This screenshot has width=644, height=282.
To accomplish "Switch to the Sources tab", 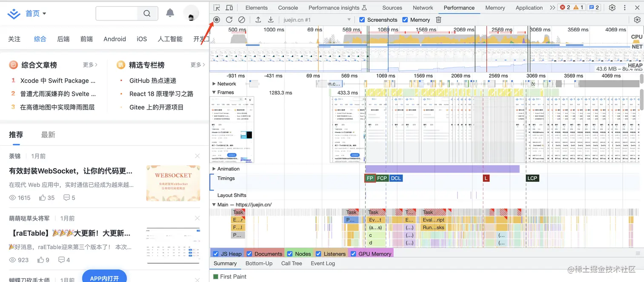I will 392,8.
